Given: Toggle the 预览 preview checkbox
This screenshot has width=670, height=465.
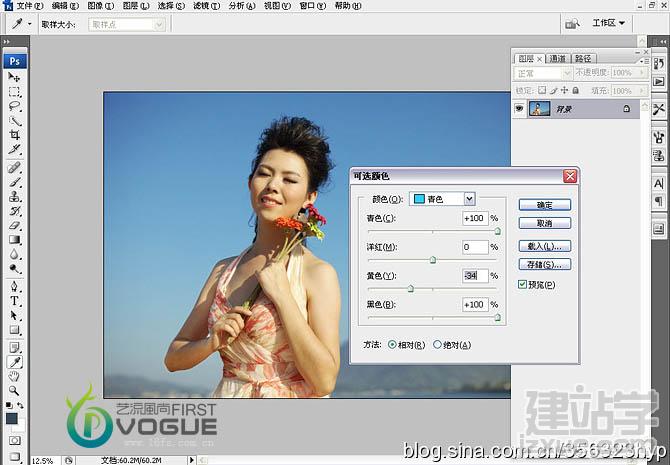Looking at the screenshot, I should click(522, 284).
